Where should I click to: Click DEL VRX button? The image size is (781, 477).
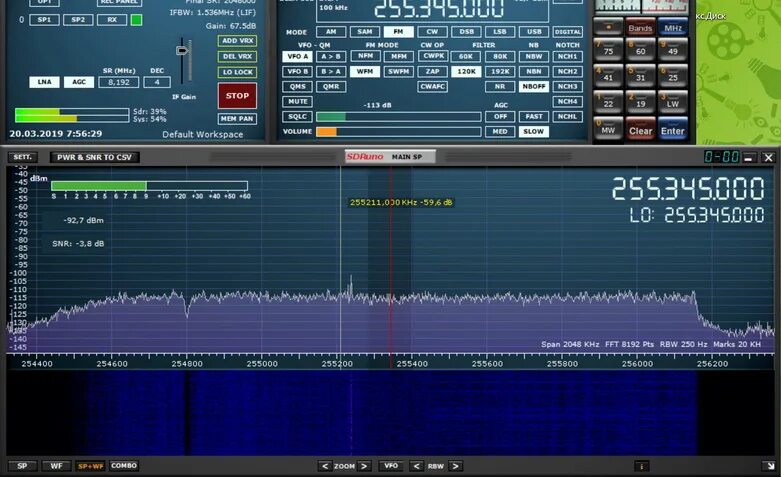[x=238, y=56]
